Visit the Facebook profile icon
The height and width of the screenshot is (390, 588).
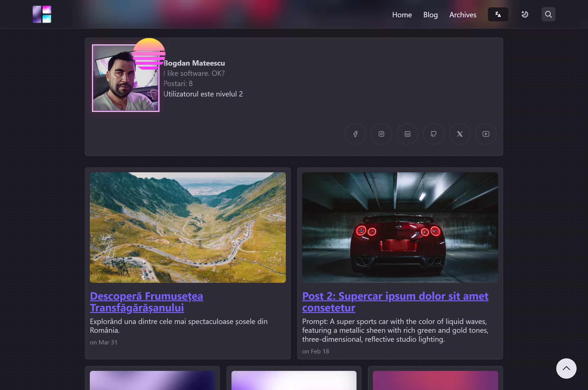point(355,134)
